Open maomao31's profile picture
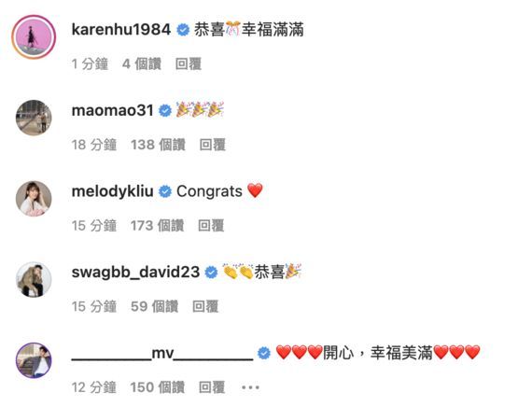 click(34, 118)
